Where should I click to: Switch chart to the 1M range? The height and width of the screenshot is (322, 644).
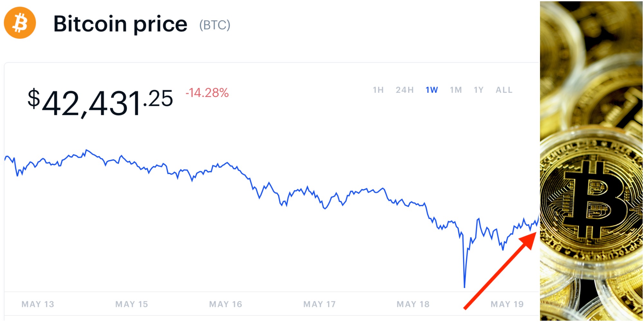coord(456,90)
